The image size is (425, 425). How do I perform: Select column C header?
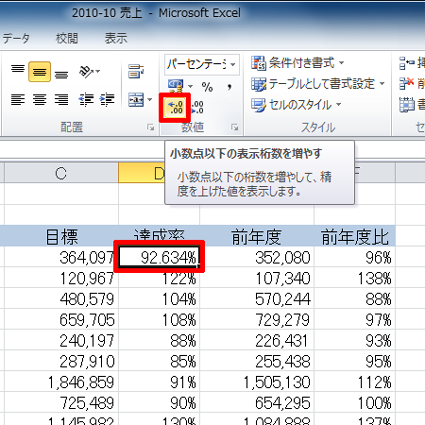tap(61, 173)
